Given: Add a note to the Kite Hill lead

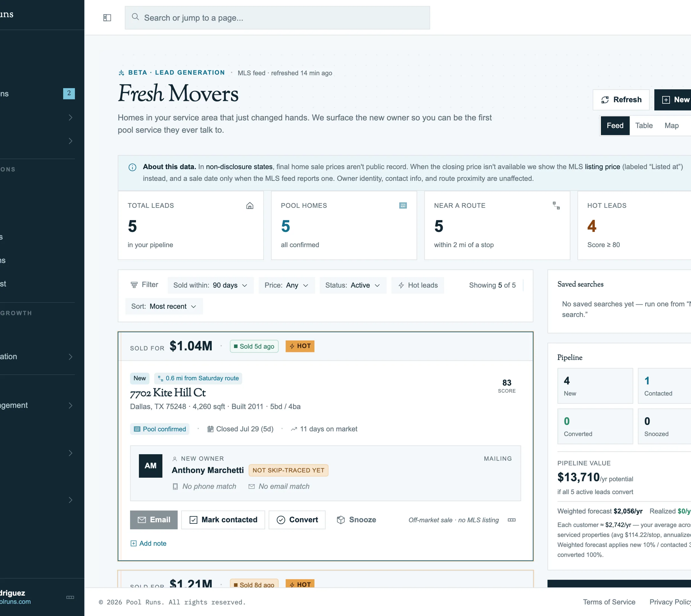Looking at the screenshot, I should click(148, 543).
